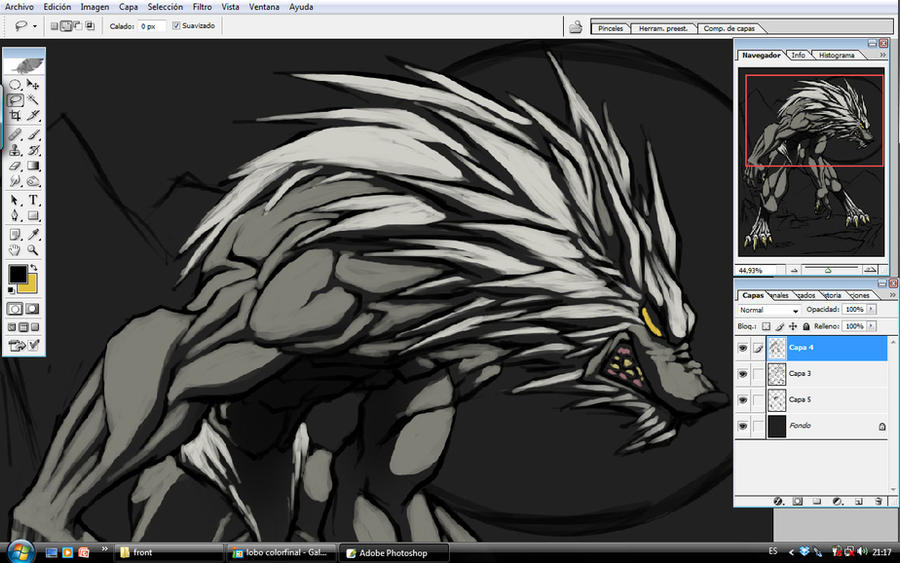The image size is (900, 563).
Task: Reset default colors small icon
Action: [11, 290]
